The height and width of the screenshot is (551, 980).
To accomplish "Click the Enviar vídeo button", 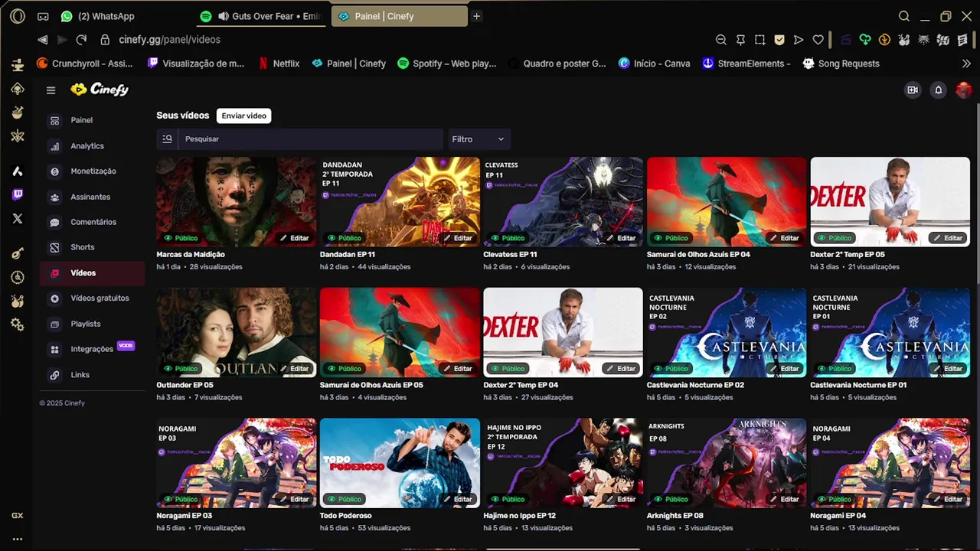I will (x=244, y=116).
